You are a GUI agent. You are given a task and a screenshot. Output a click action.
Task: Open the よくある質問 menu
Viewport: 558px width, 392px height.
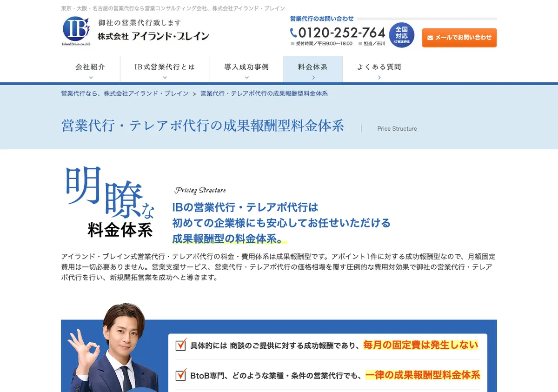click(x=379, y=69)
